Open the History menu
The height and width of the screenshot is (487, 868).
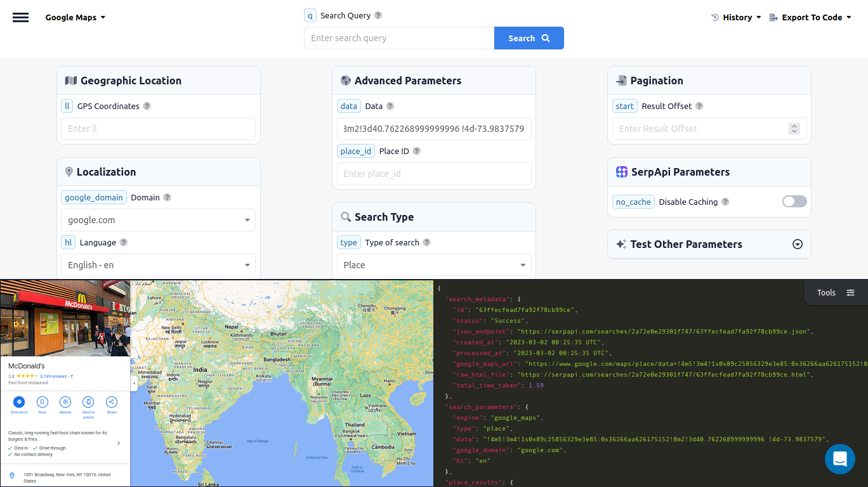tap(736, 18)
